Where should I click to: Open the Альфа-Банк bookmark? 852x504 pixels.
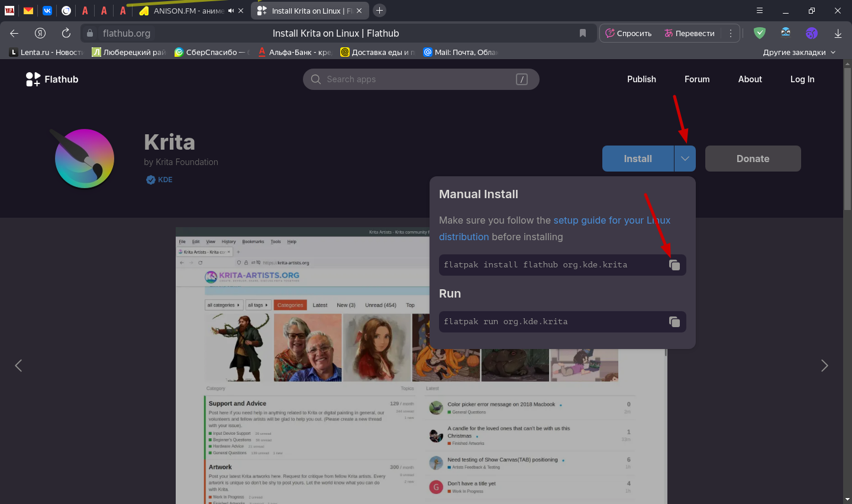tap(295, 52)
